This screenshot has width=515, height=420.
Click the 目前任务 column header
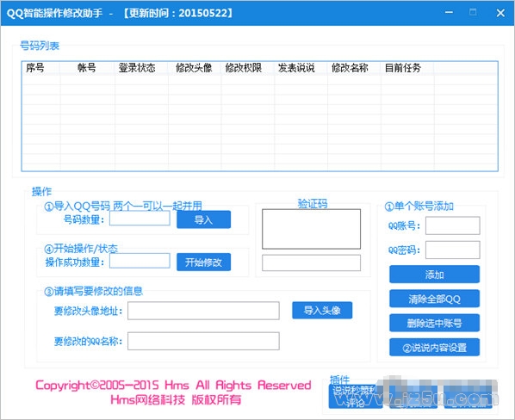(407, 68)
